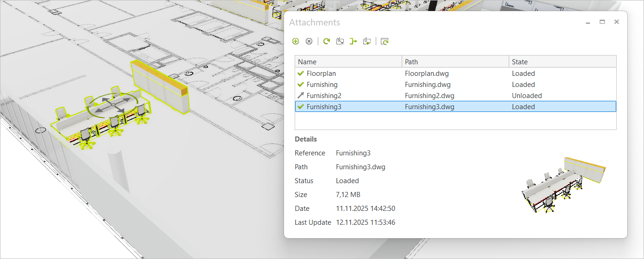The width and height of the screenshot is (644, 259).
Task: Click the Loaded state in the Furnishing3 row
Action: (524, 106)
